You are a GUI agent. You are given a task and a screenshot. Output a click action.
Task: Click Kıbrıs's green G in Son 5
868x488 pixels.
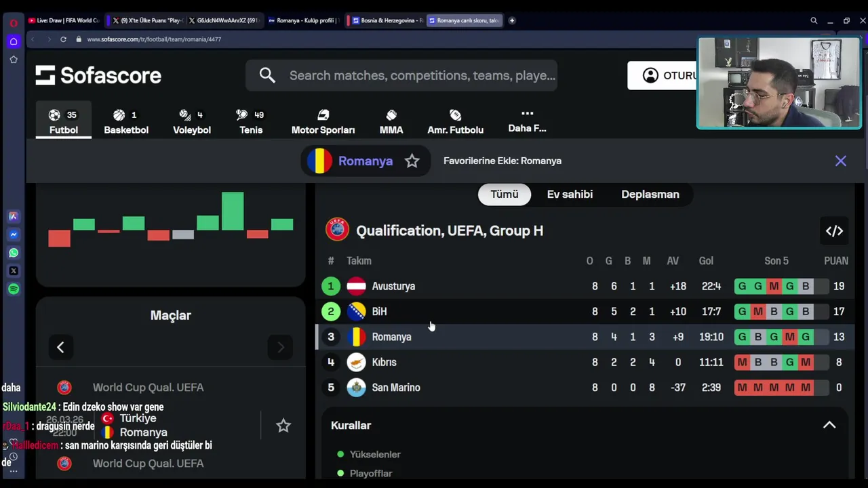(x=789, y=363)
